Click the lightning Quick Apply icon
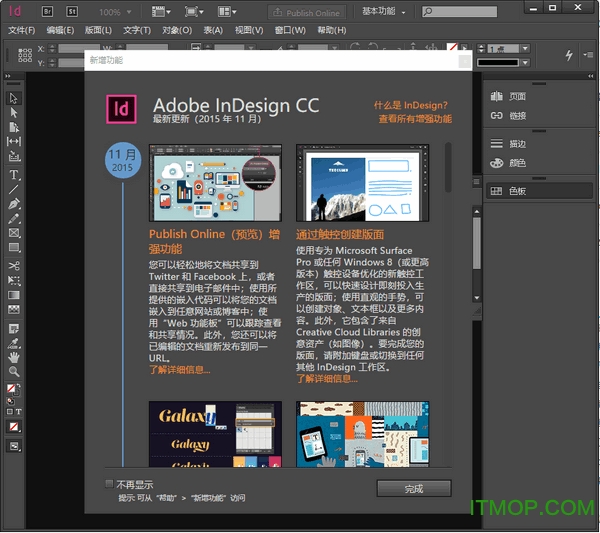The width and height of the screenshot is (600, 533). (x=569, y=55)
